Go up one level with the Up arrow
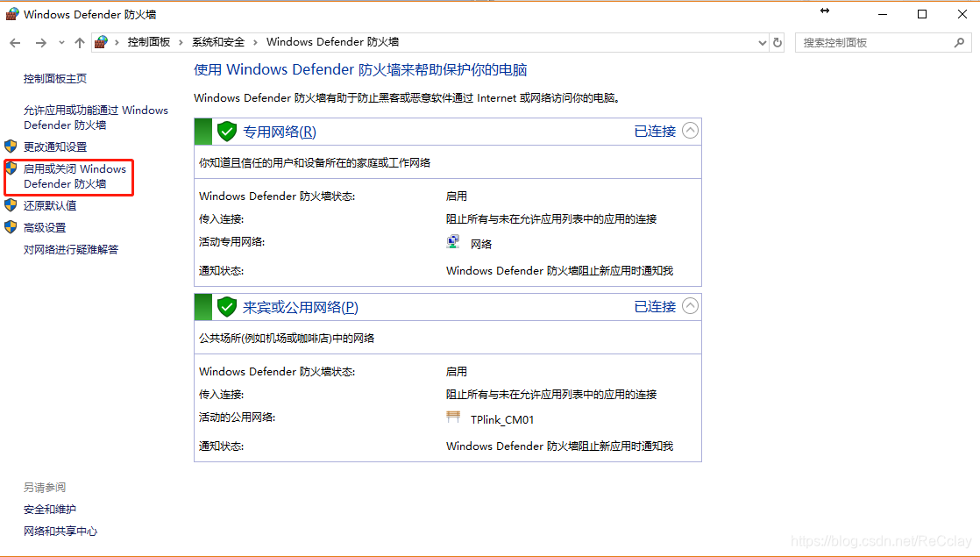Screen dimensions: 980x557 pos(80,42)
